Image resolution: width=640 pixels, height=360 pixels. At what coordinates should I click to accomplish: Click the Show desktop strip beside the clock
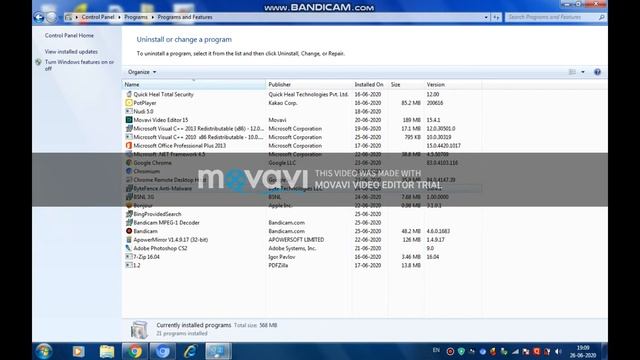click(x=604, y=351)
